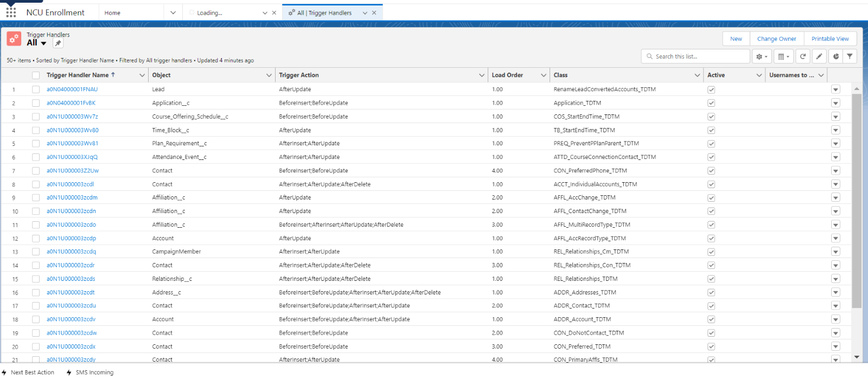Click the refresh list icon

tap(803, 56)
